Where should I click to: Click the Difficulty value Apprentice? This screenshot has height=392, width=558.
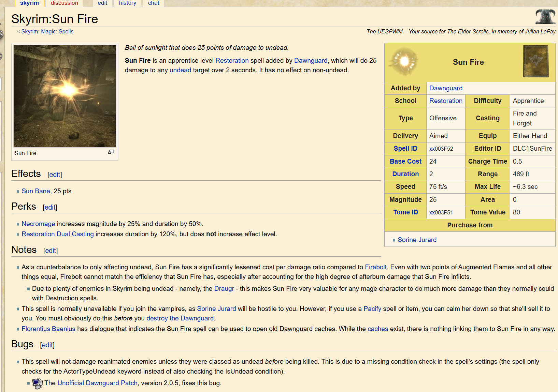pyautogui.click(x=528, y=101)
